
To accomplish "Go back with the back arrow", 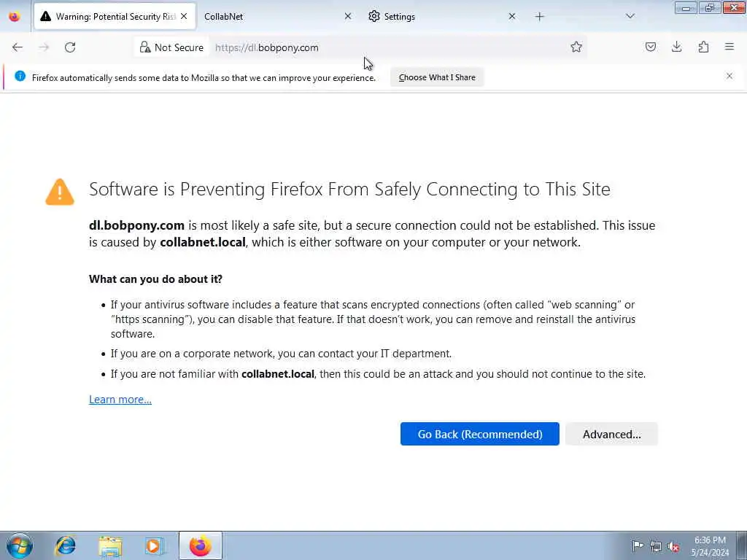I will click(x=18, y=47).
